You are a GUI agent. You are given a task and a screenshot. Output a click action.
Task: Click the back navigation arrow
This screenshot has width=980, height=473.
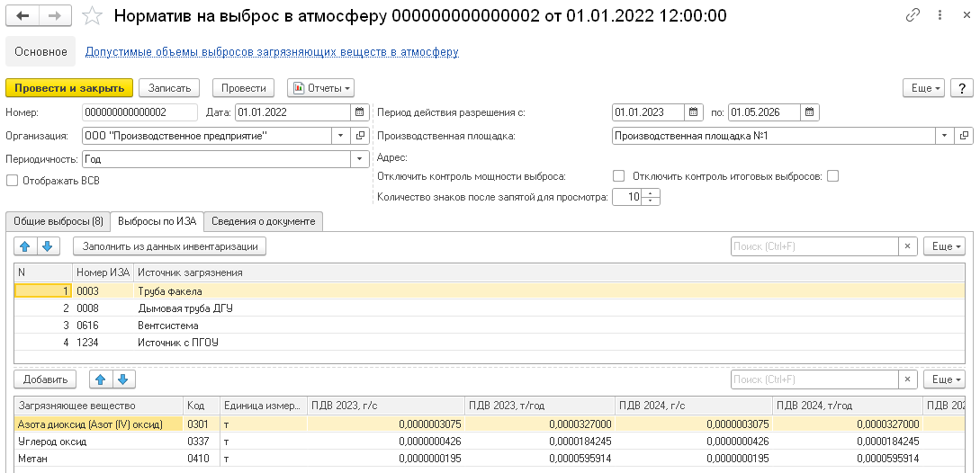22,16
